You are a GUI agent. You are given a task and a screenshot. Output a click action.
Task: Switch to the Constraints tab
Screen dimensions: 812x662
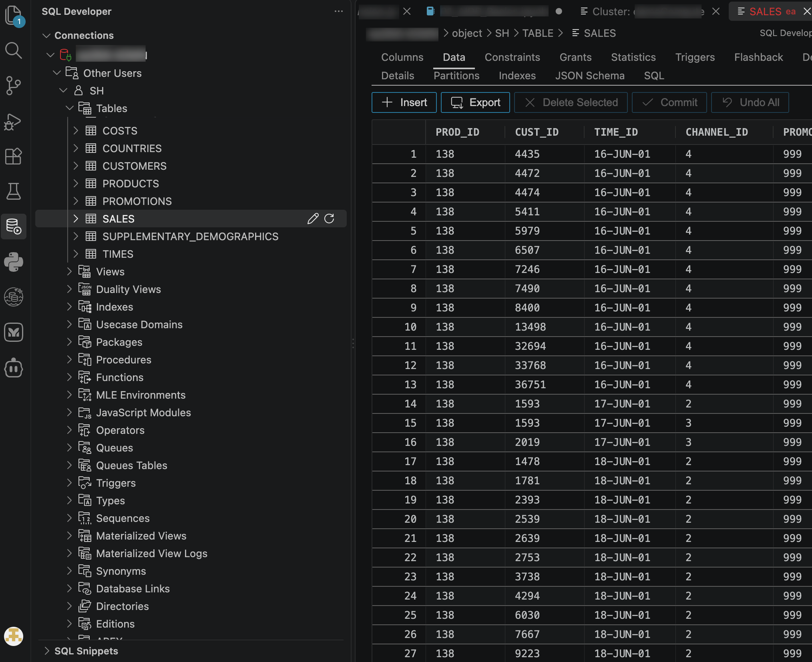pyautogui.click(x=512, y=57)
